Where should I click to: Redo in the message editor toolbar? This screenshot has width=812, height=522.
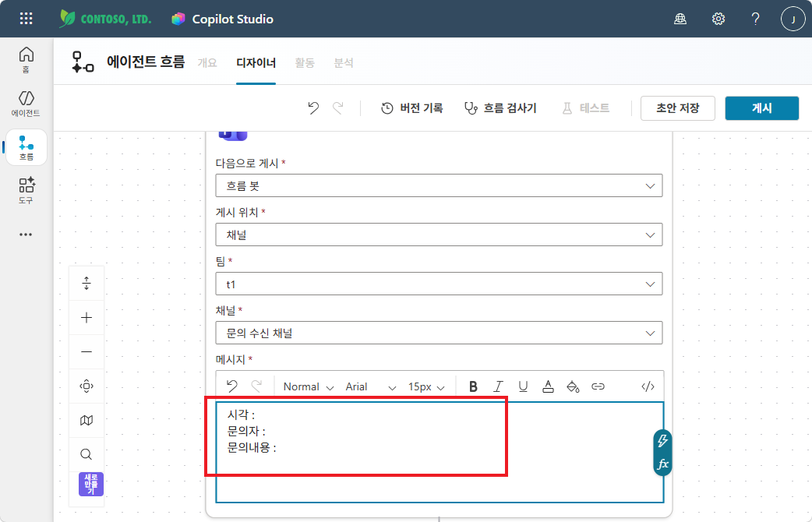click(x=256, y=386)
